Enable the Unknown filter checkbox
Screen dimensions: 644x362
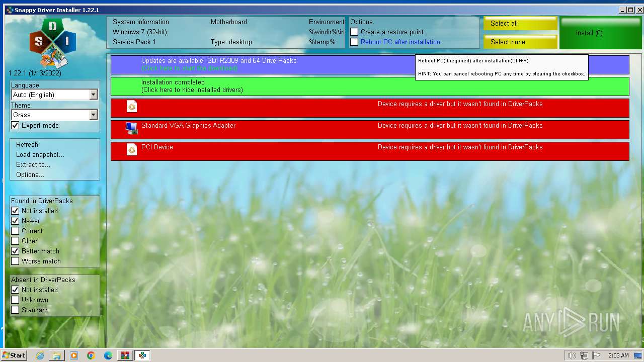pyautogui.click(x=15, y=300)
